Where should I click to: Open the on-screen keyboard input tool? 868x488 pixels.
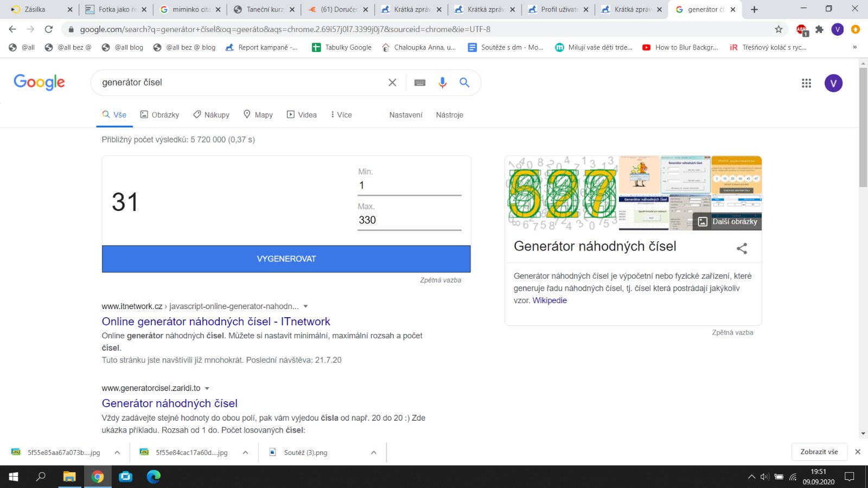[x=420, y=82]
